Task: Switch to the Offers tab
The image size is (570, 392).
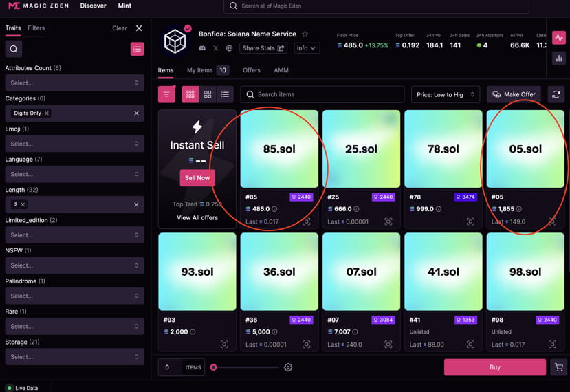Action: click(252, 70)
